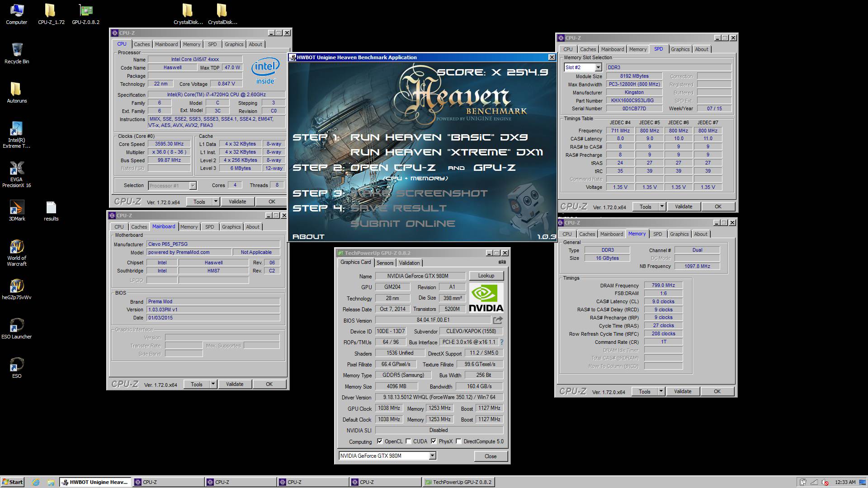Click the Intel inside logo in CPU-Z
Screen dimensions: 868x488
pyautogui.click(x=265, y=70)
